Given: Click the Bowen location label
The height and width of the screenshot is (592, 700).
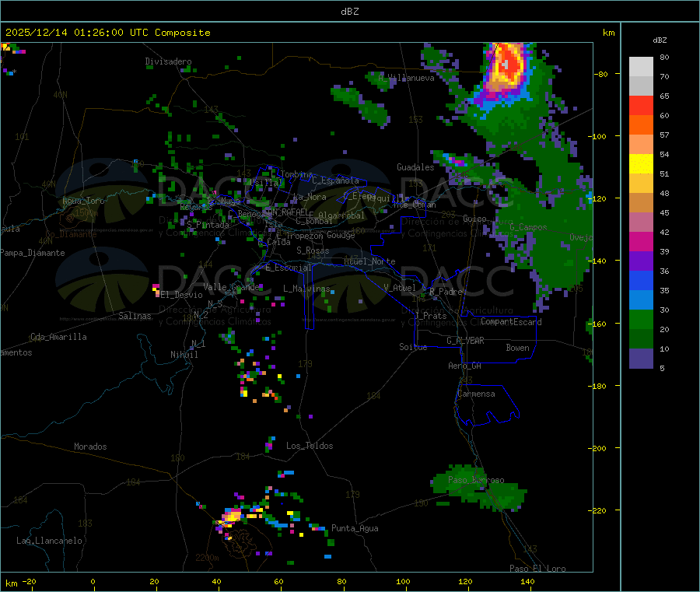Looking at the screenshot, I should 517,348.
